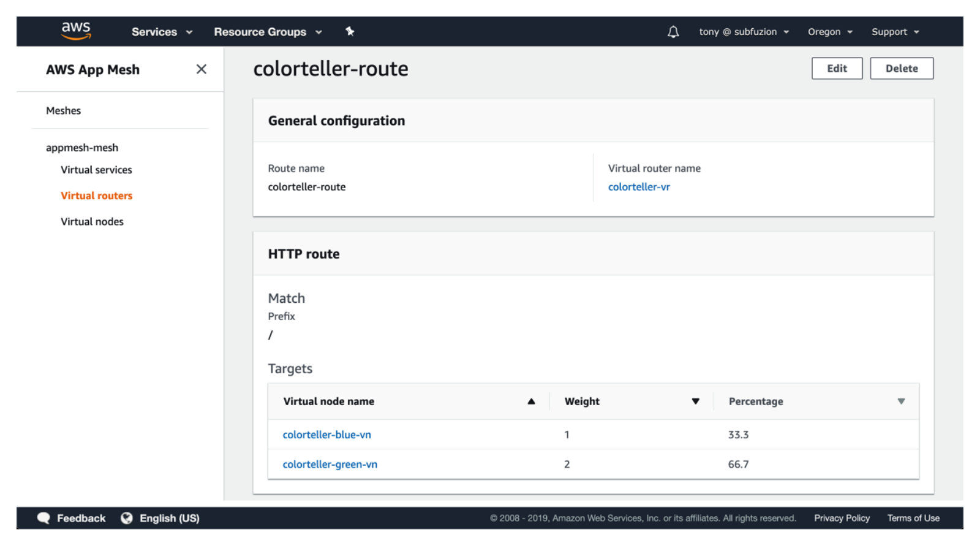The image size is (980, 548).
Task: Sort Percentage column with down arrow
Action: (901, 401)
